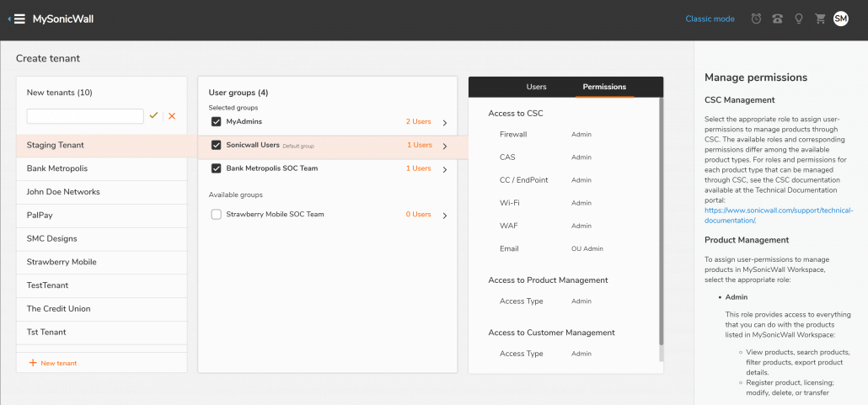This screenshot has width=868, height=405.
Task: Cancel tenant name with orange X
Action: [x=172, y=115]
